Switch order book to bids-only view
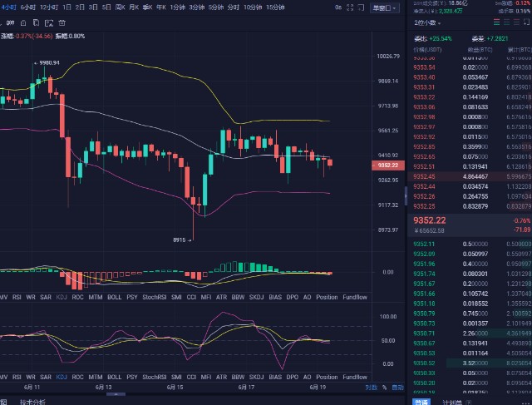The width and height of the screenshot is (532, 405). point(506,22)
